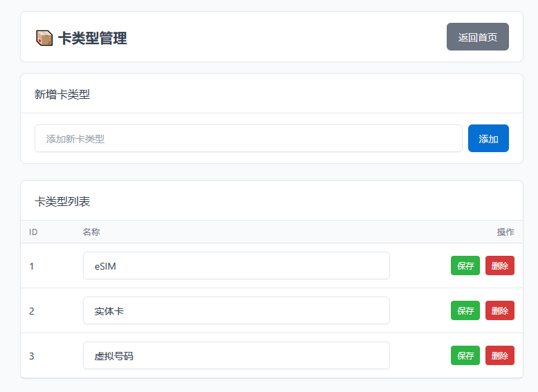This screenshot has height=392, width=538.
Task: Click the package icon beside 卡类型管理
Action: pos(44,38)
